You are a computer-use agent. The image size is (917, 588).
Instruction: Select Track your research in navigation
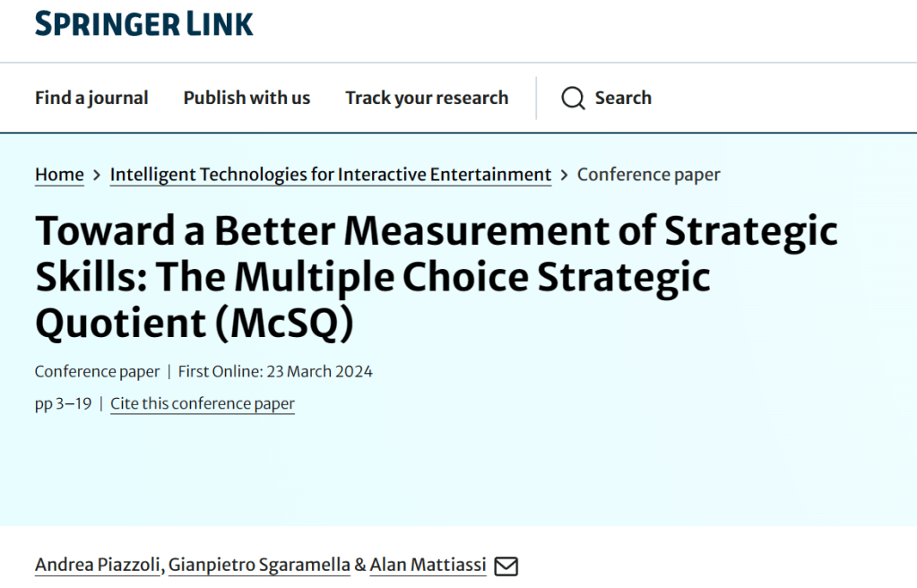[x=427, y=98]
